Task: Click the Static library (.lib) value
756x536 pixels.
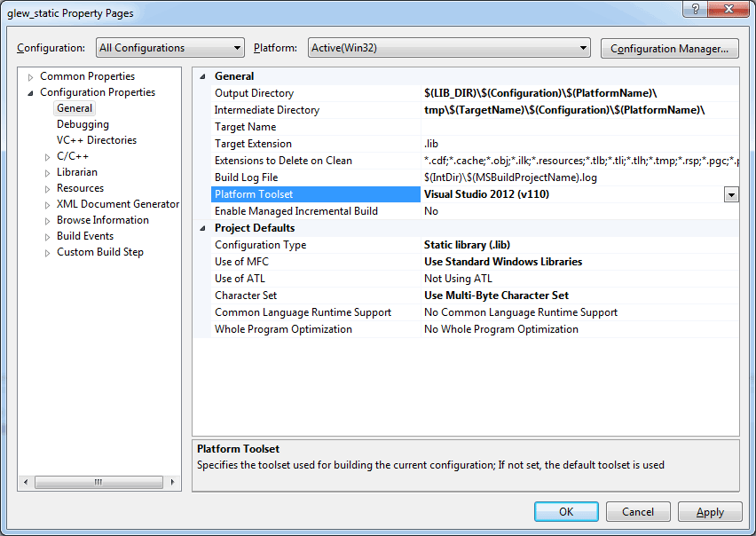Action: point(467,245)
